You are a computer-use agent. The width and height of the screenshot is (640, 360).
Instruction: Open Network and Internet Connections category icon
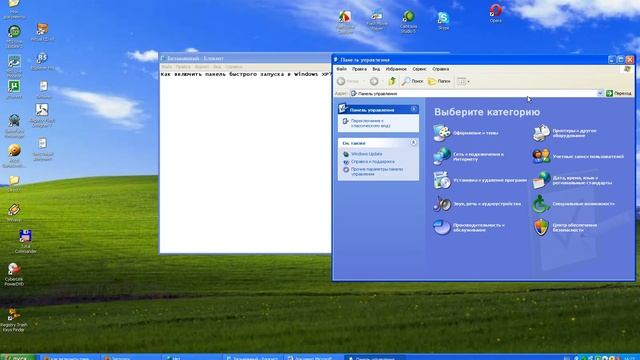(x=442, y=157)
